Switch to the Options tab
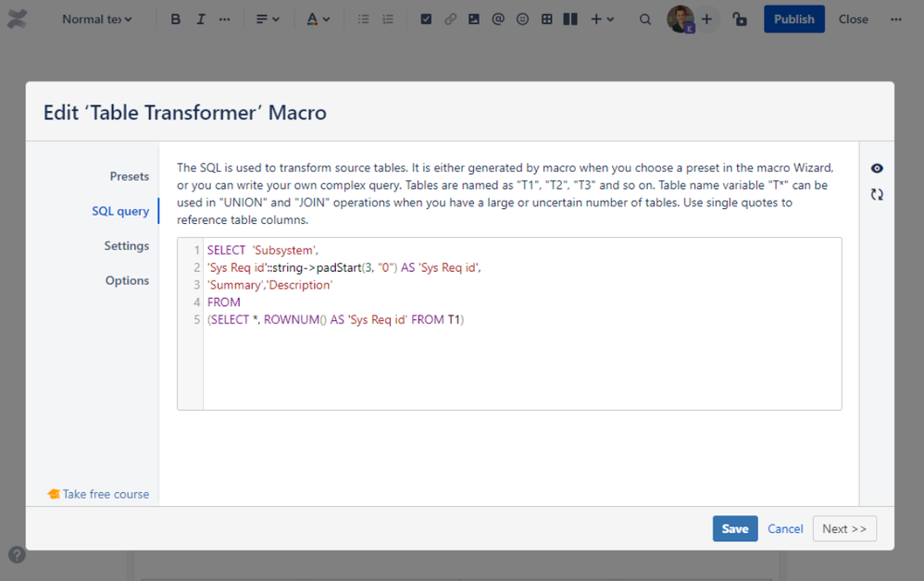 [127, 280]
